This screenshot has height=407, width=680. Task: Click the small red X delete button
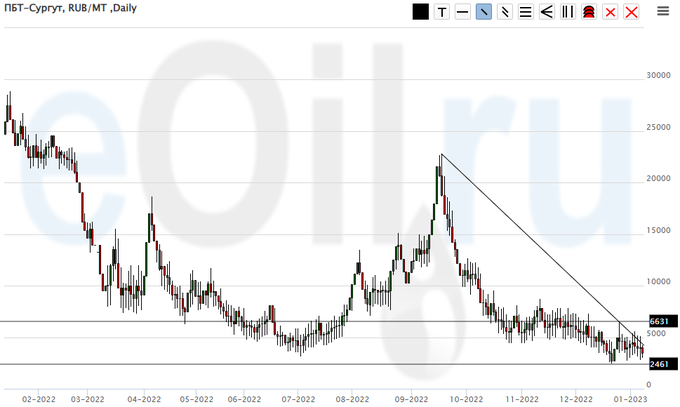[609, 12]
